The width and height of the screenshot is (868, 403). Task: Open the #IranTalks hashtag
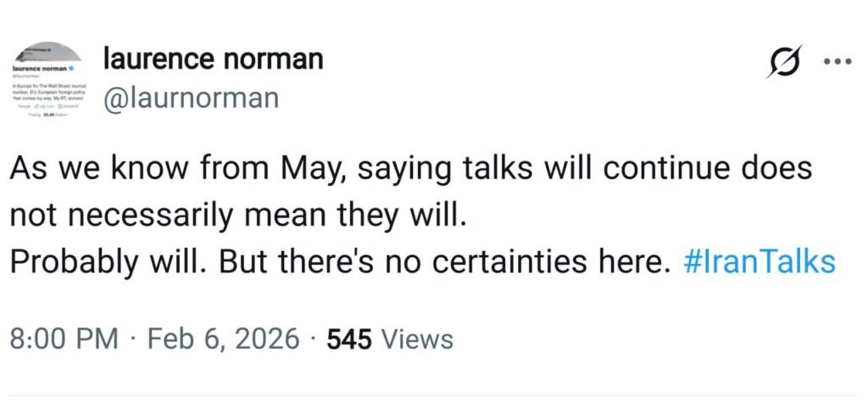coord(759,262)
